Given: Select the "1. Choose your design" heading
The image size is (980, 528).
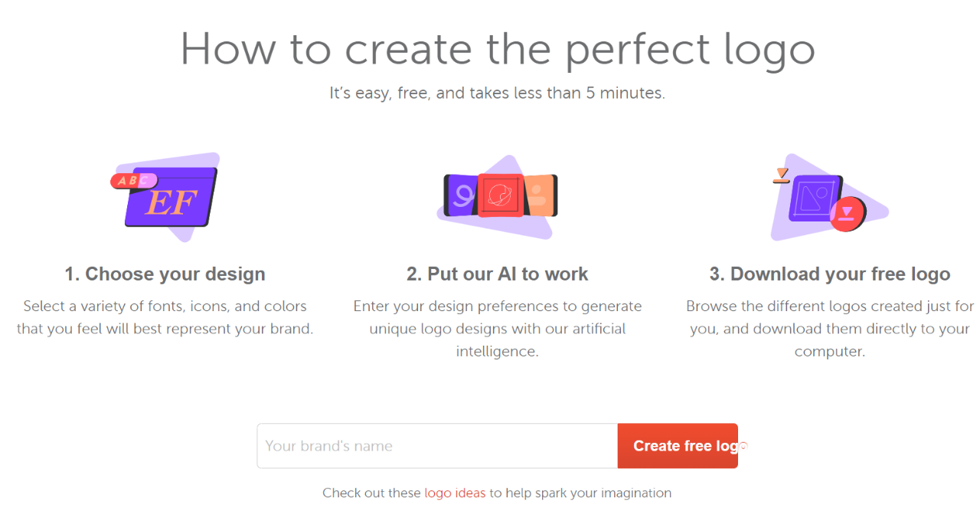Looking at the screenshot, I should 165,274.
